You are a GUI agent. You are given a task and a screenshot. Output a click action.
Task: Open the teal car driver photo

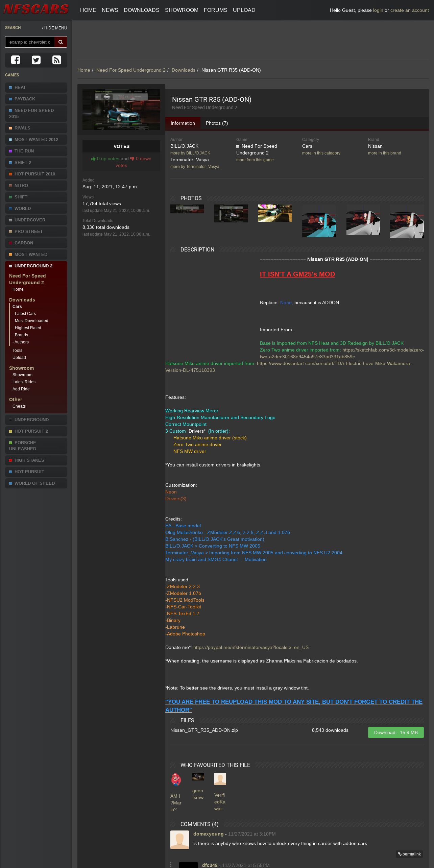click(x=319, y=221)
